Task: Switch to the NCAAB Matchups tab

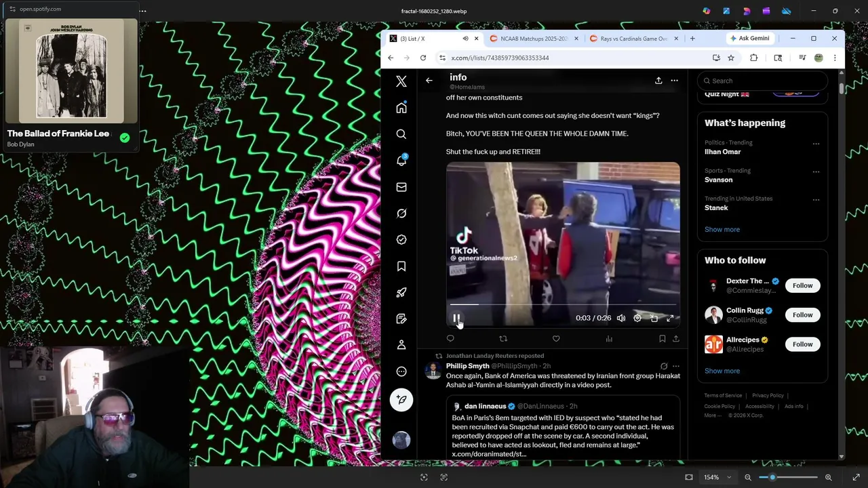Action: 534,39
